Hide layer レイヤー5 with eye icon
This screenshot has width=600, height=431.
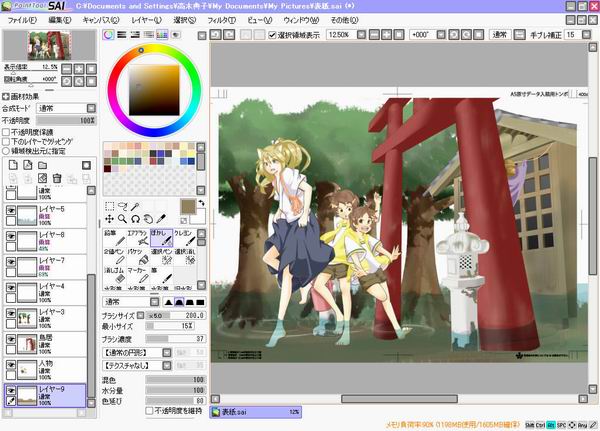point(11,210)
